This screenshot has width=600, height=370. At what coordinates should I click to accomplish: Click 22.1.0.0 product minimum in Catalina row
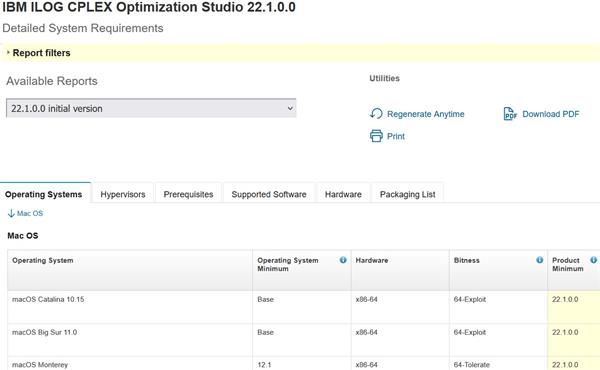click(x=574, y=307)
